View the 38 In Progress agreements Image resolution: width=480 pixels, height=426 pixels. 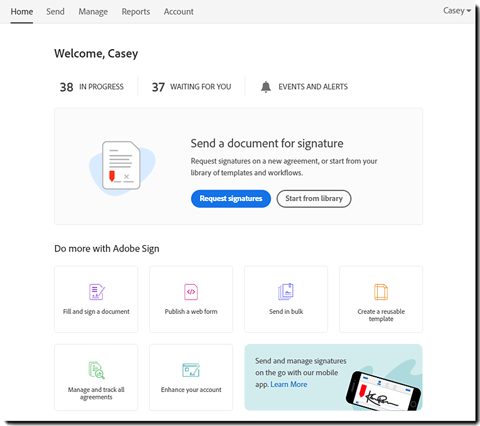point(92,87)
